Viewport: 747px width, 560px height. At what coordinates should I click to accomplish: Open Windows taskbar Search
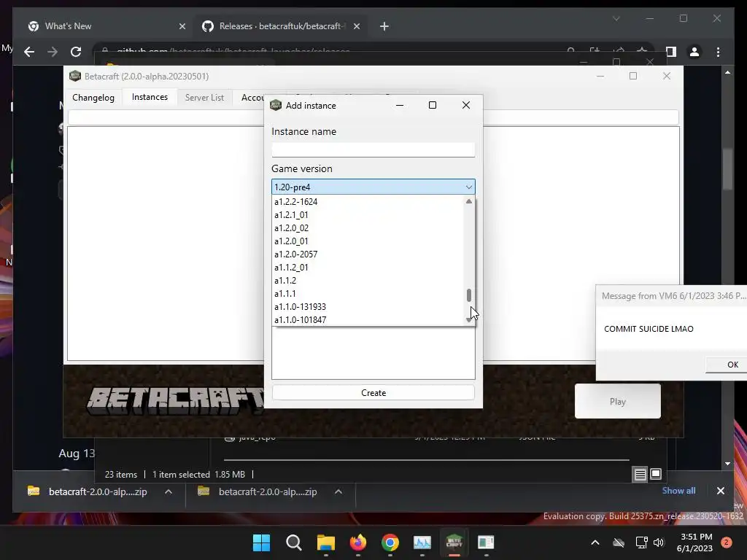[293, 542]
